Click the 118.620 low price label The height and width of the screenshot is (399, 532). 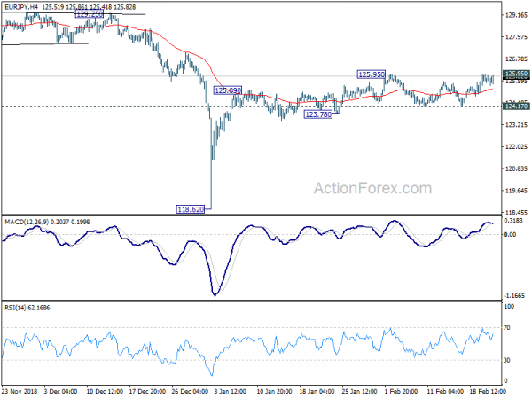point(191,209)
